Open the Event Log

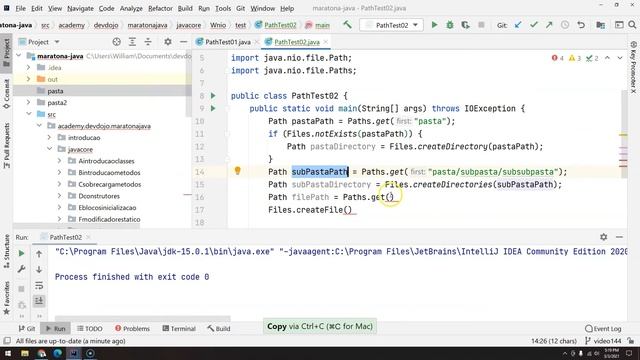point(603,328)
